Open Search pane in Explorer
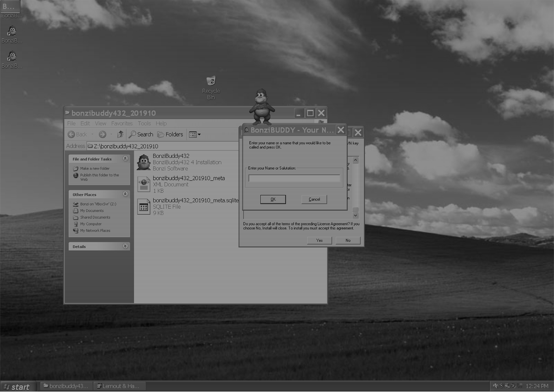The height and width of the screenshot is (392, 554). pyautogui.click(x=141, y=134)
